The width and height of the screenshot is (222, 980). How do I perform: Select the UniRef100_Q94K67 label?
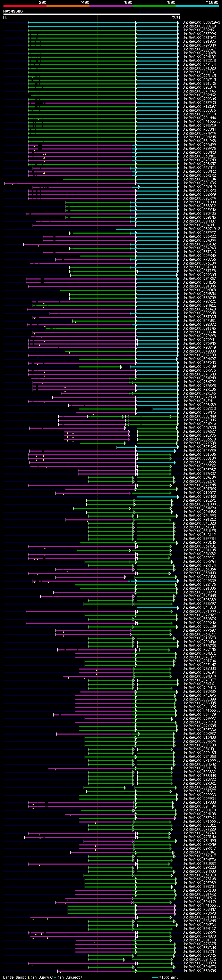pos(199,278)
